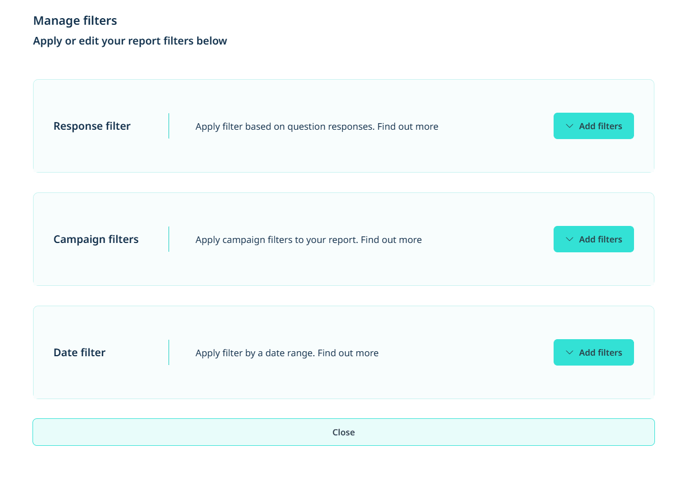Viewport: 688px width, 481px height.
Task: Expand Add filters for Campaign filters
Action: (593, 239)
